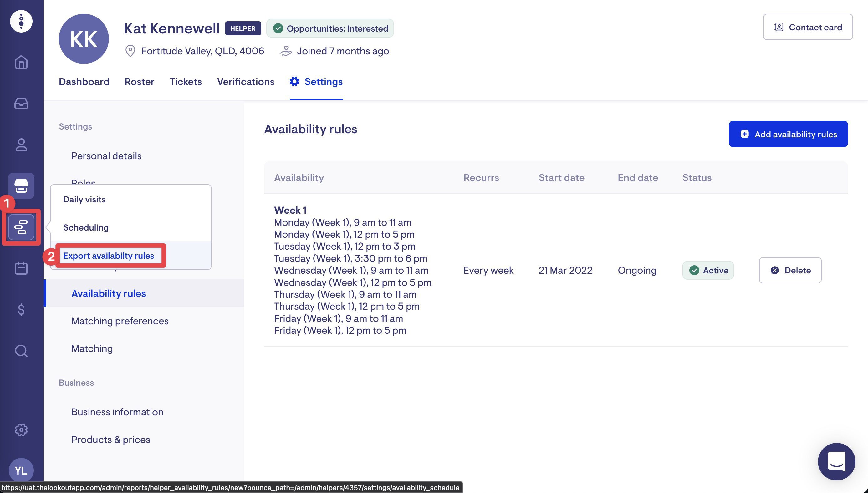
Task: Open the gear settings icon in the sidebar
Action: pyautogui.click(x=21, y=430)
